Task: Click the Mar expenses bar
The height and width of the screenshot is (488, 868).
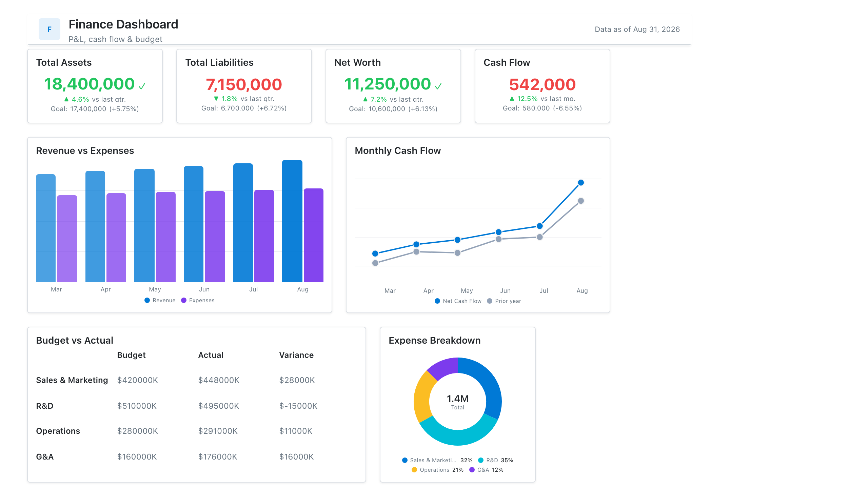Action: click(67, 239)
